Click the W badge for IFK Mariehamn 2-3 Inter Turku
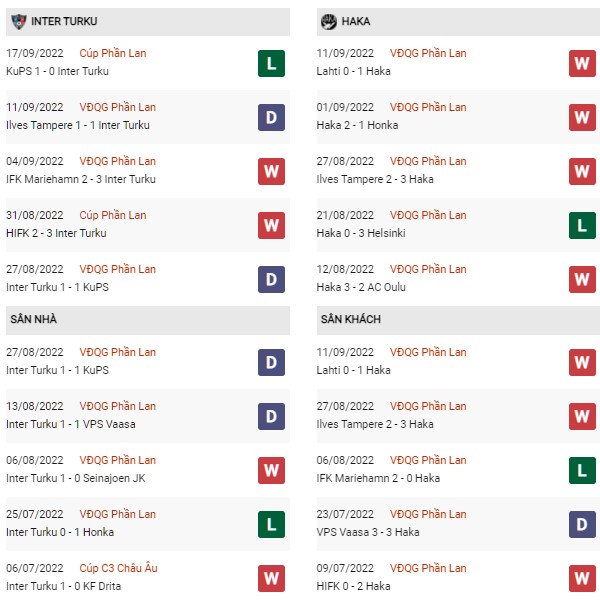The width and height of the screenshot is (600, 600). tap(271, 171)
